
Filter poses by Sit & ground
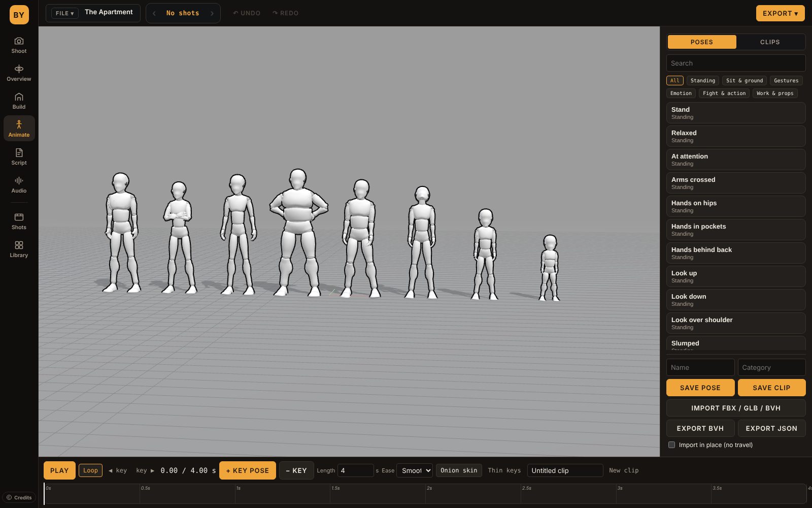pyautogui.click(x=745, y=80)
